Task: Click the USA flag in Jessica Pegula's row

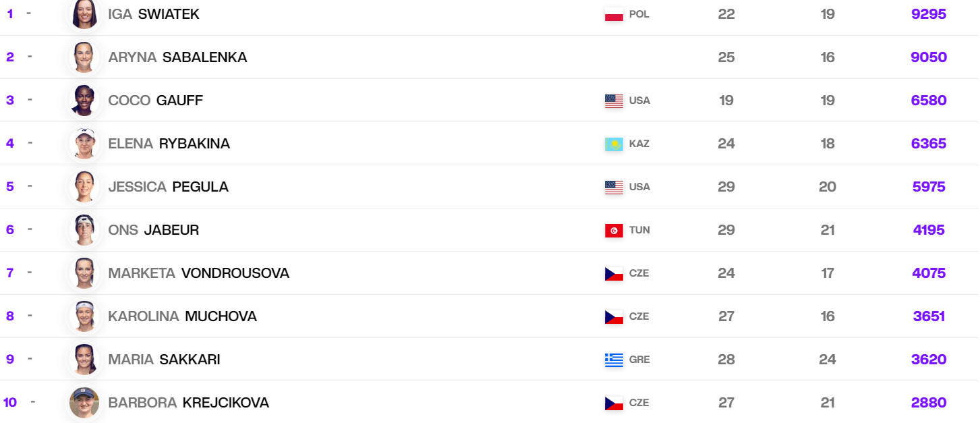Action: (614, 187)
